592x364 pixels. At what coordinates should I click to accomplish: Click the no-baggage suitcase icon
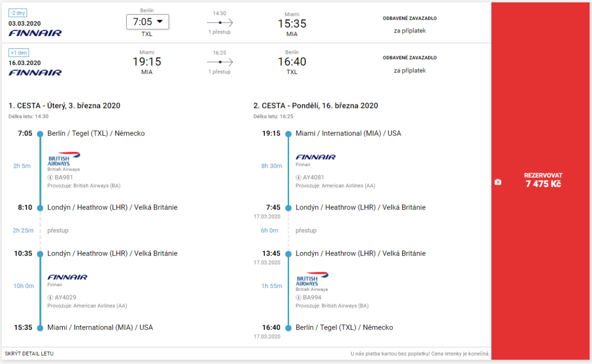pos(498,182)
